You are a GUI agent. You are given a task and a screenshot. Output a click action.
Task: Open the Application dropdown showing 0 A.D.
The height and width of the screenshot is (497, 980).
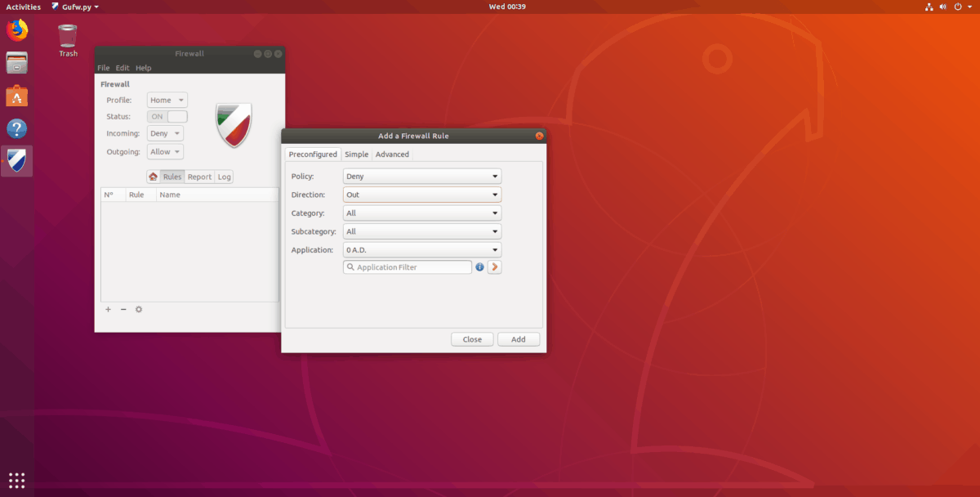click(421, 249)
